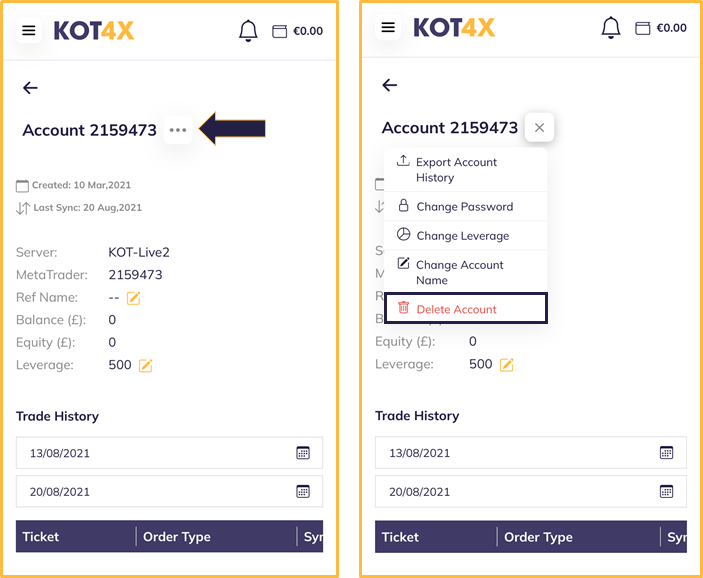Choose Change Password from menu
The image size is (703, 578).
[x=465, y=206]
